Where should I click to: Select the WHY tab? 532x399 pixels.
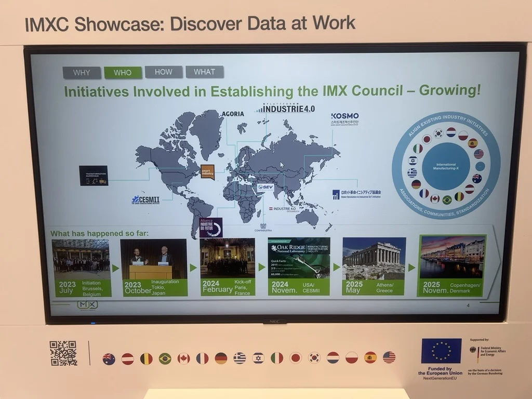click(82, 73)
